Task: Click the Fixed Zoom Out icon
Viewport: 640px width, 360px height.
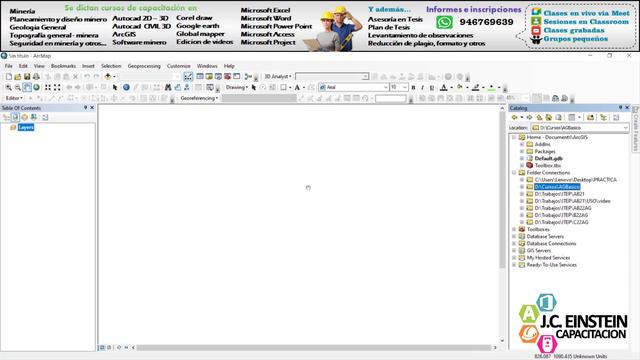Action: [57, 87]
